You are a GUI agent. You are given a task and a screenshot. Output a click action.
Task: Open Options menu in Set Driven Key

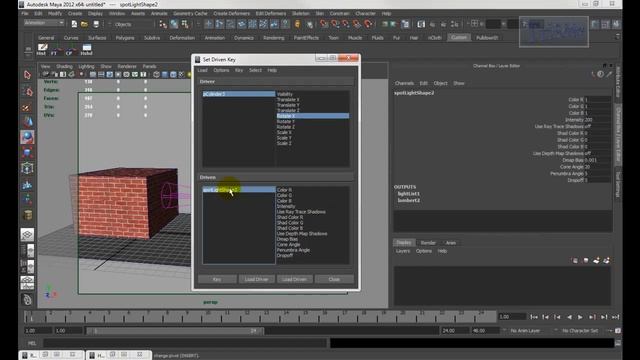(x=221, y=70)
